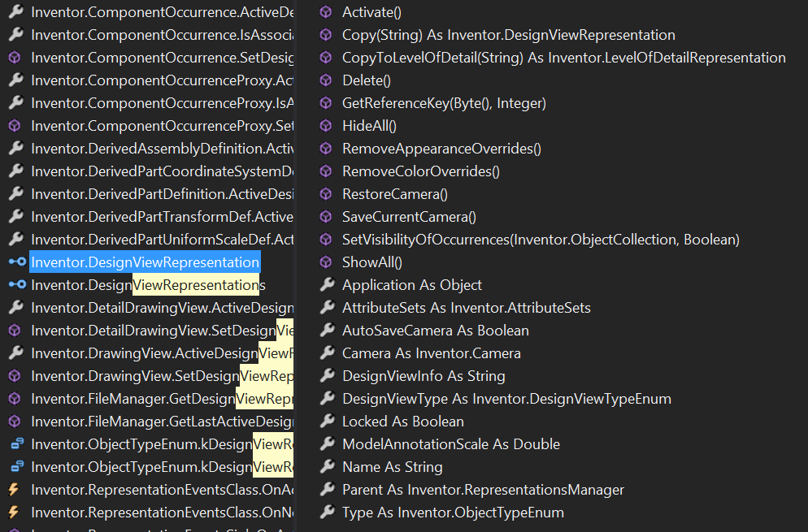This screenshot has height=532, width=808.
Task: Click the method icon next to RestoreCamera()
Action: click(x=326, y=193)
